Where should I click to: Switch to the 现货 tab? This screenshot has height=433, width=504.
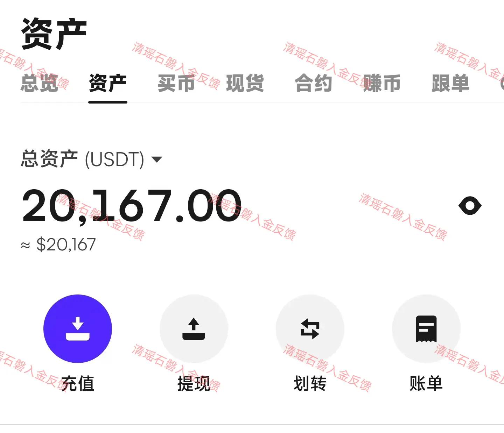[245, 83]
